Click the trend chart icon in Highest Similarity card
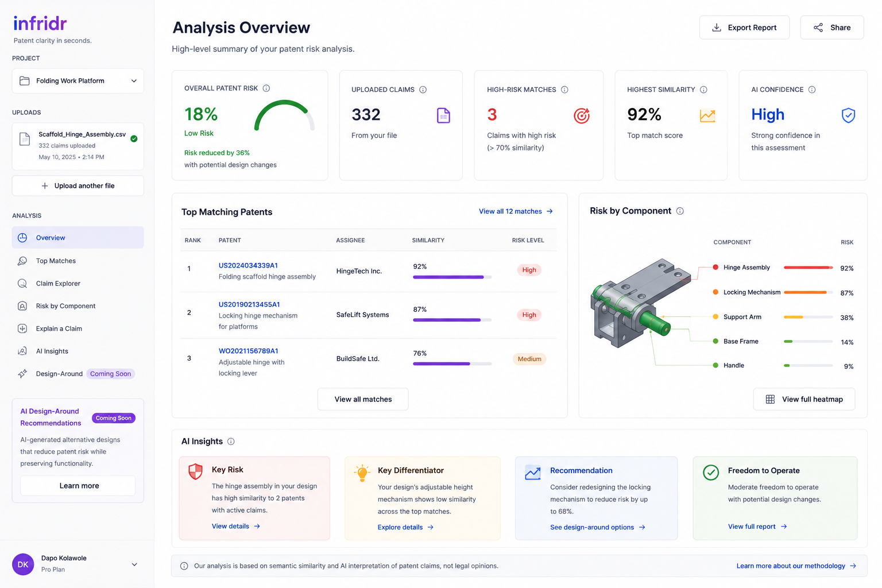Viewport: 882px width, 588px height. pyautogui.click(x=707, y=115)
